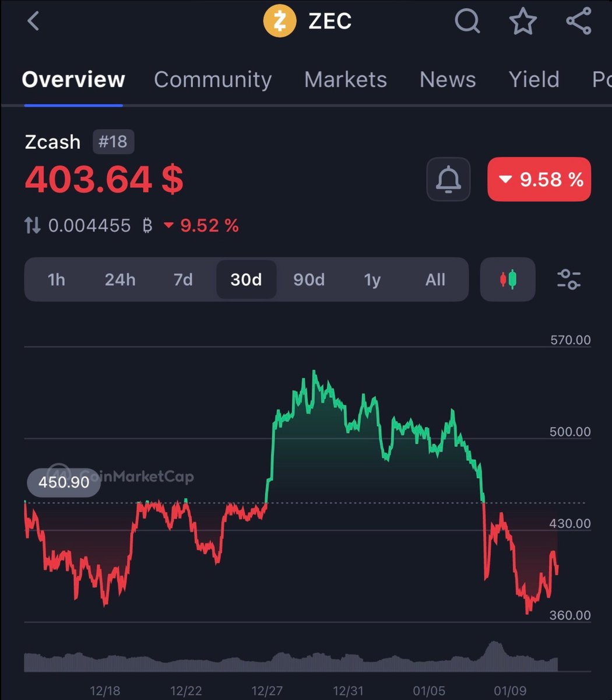The height and width of the screenshot is (700, 612).
Task: Tap the Zcash coin logo icon
Action: [x=280, y=21]
